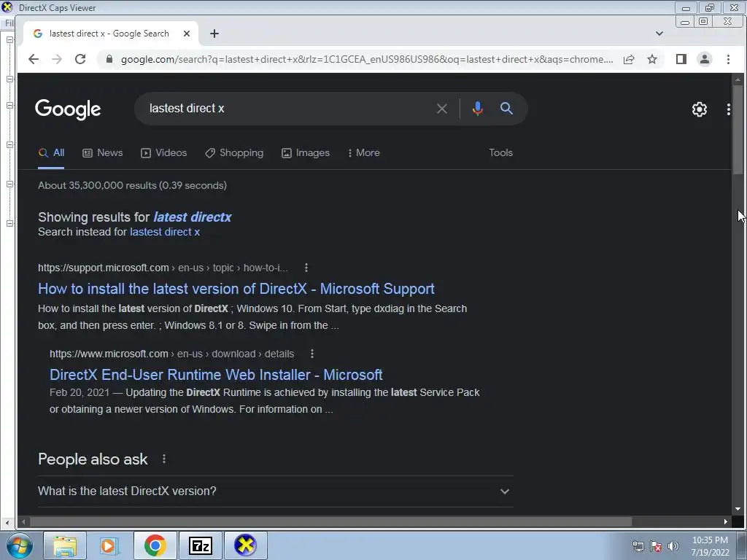The height and width of the screenshot is (560, 747).
Task: Share this page icon in address bar
Action: 629,59
